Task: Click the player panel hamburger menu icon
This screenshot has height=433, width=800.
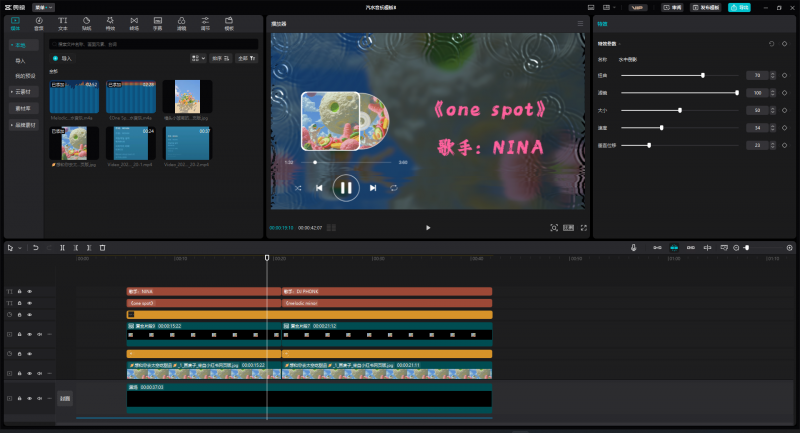Action: pyautogui.click(x=579, y=23)
